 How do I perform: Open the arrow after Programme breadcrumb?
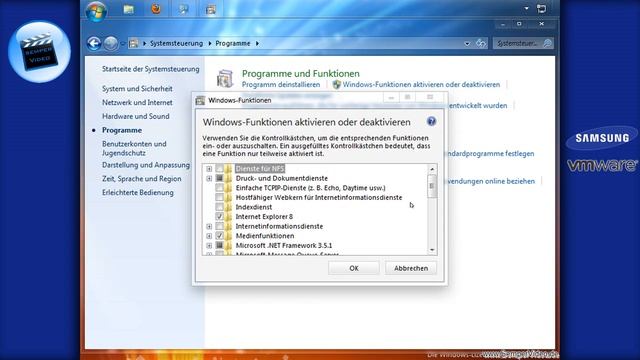click(257, 43)
